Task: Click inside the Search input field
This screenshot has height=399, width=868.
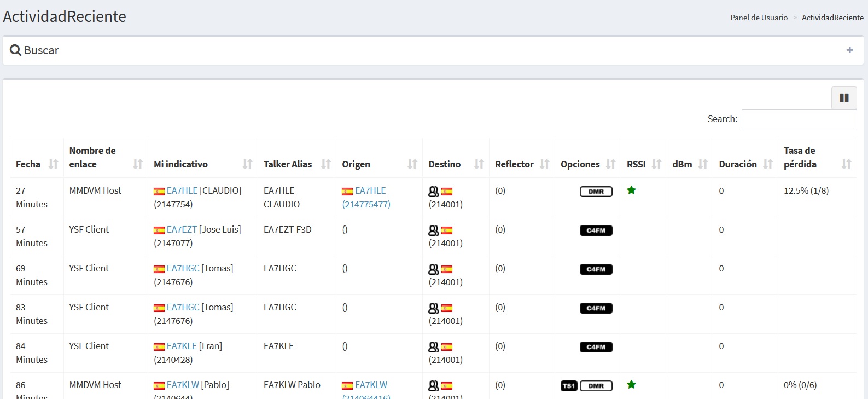Action: 799,120
